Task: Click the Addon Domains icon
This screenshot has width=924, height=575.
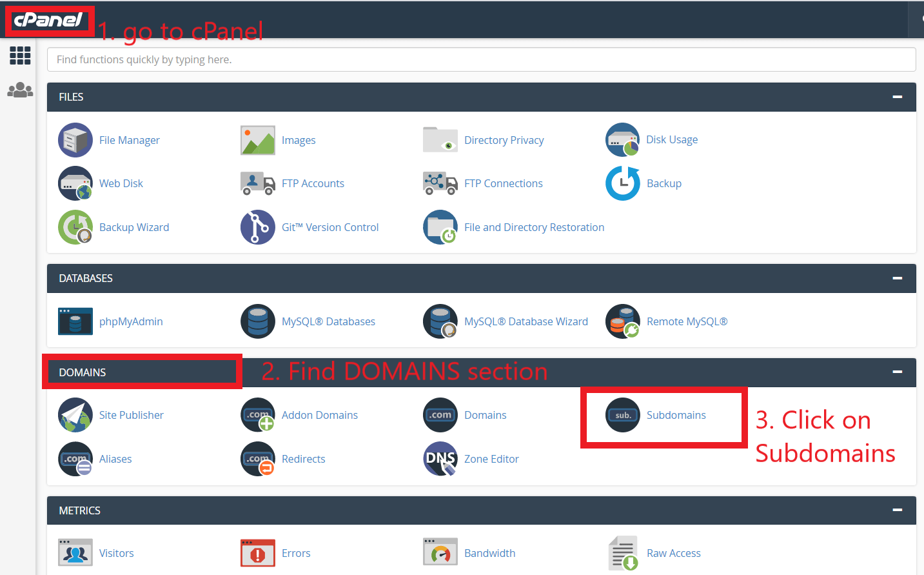Action: 258,415
